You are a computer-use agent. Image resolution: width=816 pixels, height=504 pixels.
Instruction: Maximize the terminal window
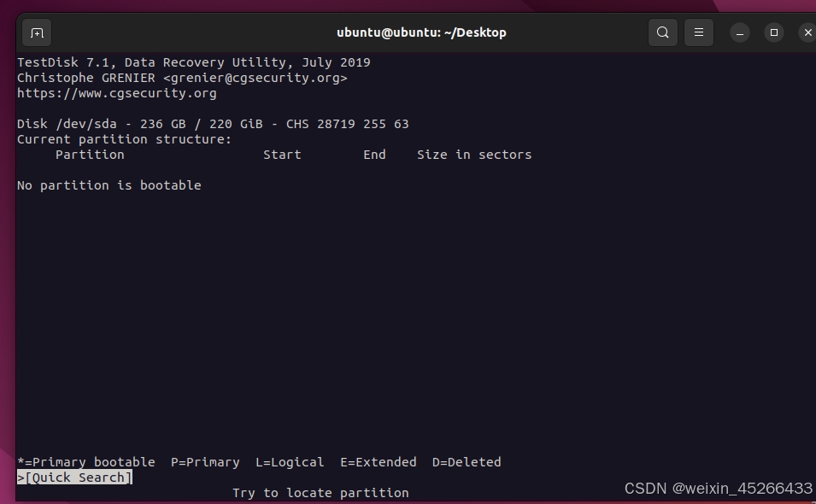coord(774,32)
